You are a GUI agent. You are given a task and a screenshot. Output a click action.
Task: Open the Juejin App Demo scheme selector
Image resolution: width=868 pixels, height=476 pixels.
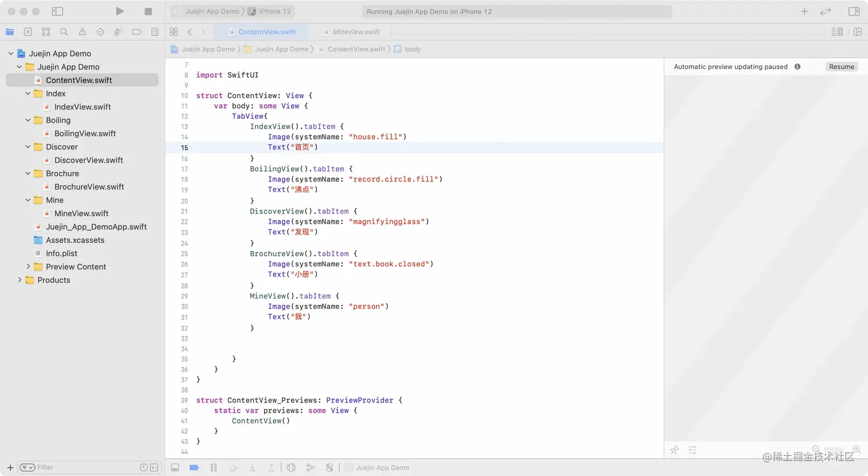tap(207, 11)
